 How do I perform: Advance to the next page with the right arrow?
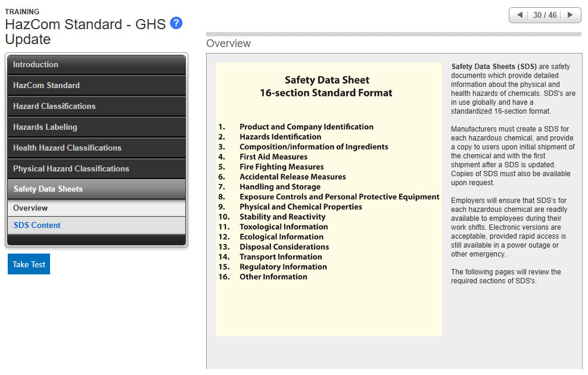(570, 15)
